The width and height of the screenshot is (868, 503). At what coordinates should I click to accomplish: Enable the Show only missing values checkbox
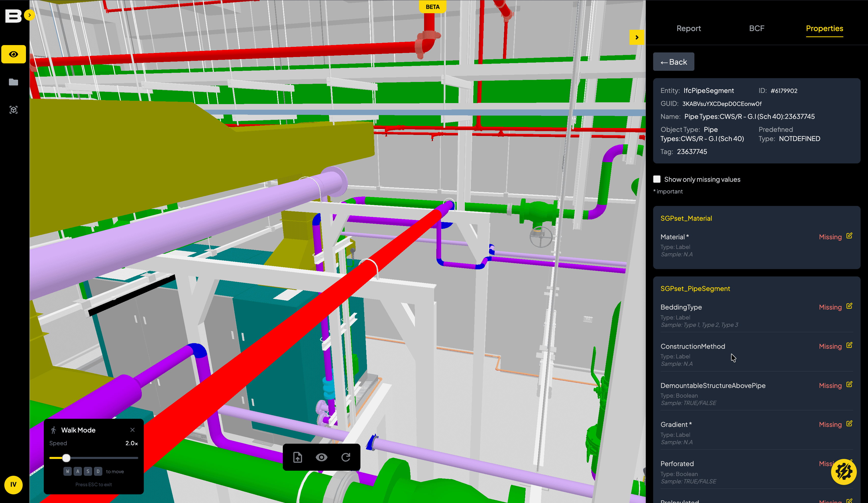tap(657, 179)
